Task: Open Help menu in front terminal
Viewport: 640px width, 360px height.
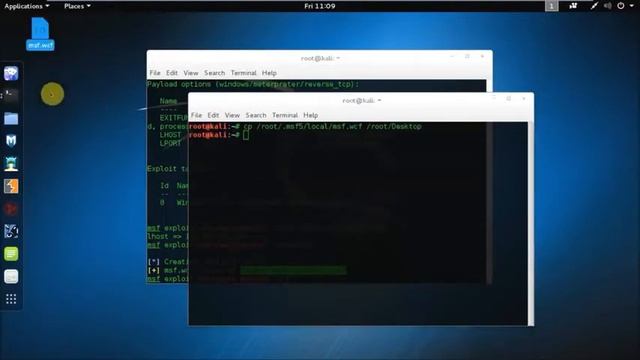Action: [311, 115]
